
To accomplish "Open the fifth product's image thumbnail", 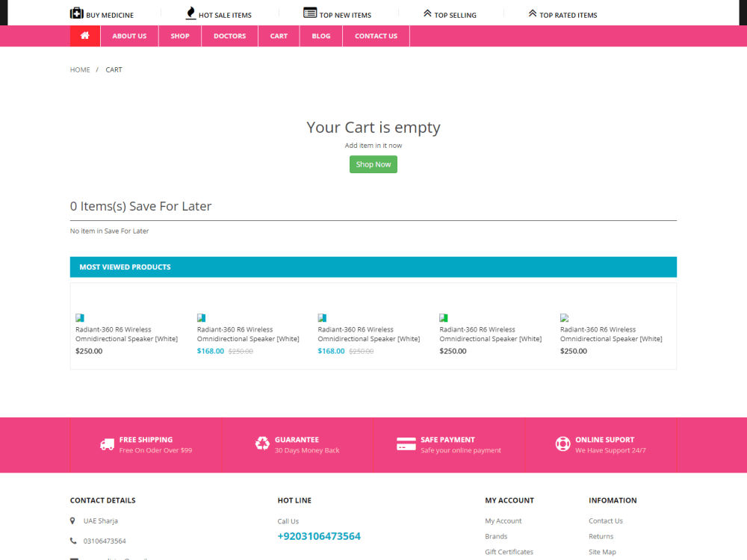I will pyautogui.click(x=565, y=317).
